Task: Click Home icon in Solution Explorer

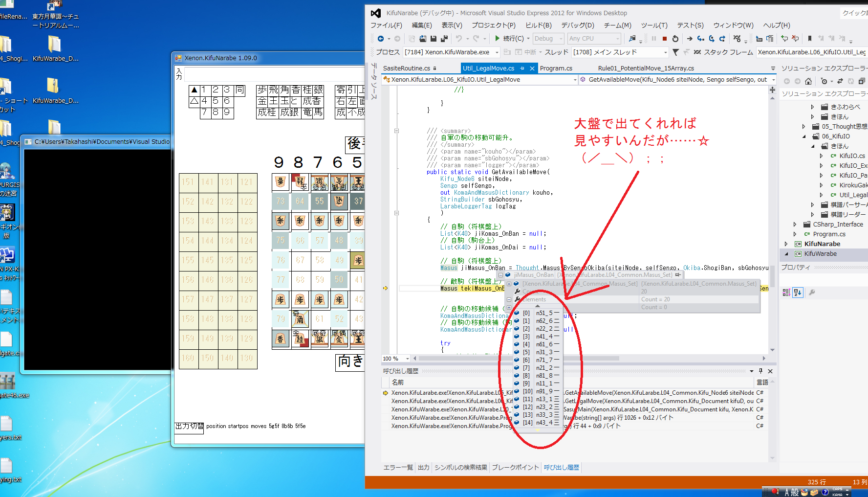Action: (808, 81)
